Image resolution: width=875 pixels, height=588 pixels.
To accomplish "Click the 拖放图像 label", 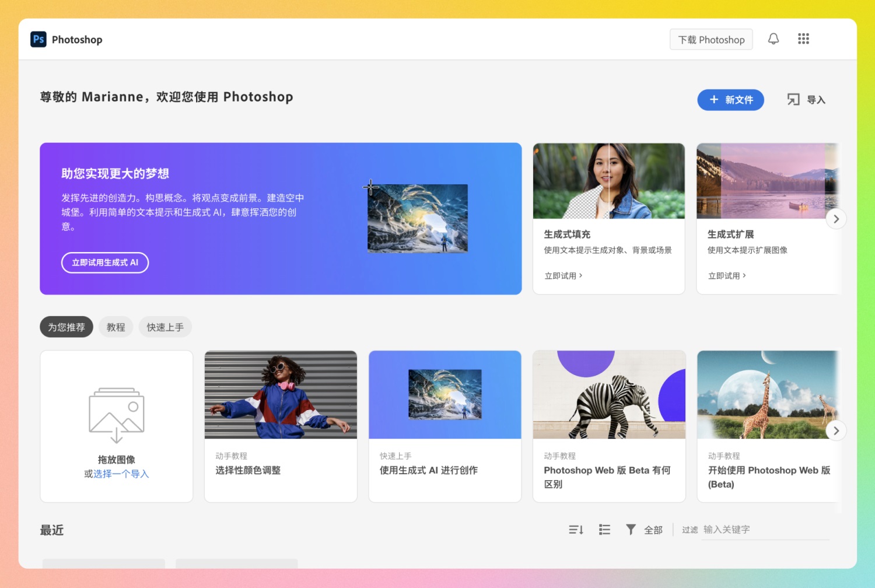I will coord(117,460).
